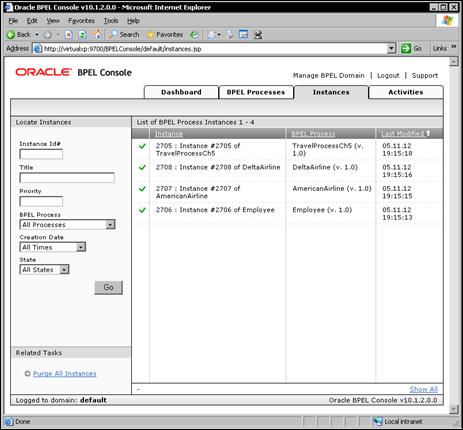Select the Instances tab

click(331, 92)
